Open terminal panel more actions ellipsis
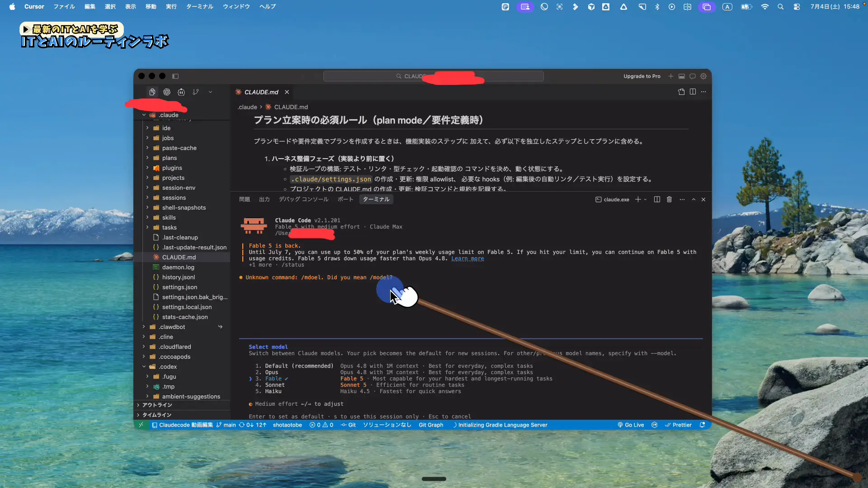The height and width of the screenshot is (488, 868). coord(682,199)
